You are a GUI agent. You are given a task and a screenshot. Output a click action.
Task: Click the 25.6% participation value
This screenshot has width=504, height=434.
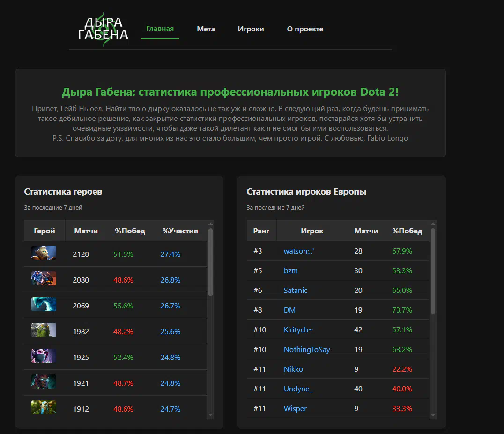pos(170,331)
